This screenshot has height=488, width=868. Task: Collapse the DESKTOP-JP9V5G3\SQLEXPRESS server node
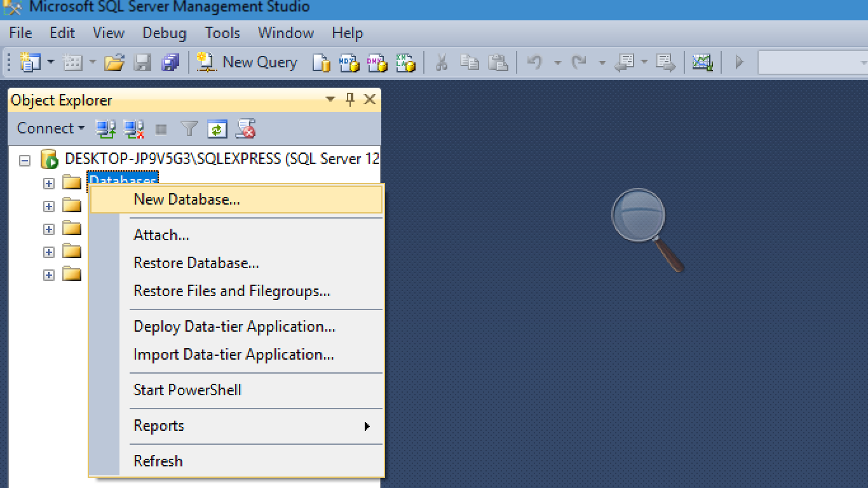[25, 160]
